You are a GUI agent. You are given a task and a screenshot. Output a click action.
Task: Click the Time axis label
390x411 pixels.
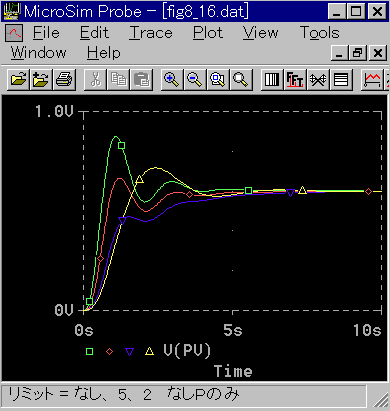coord(233,371)
